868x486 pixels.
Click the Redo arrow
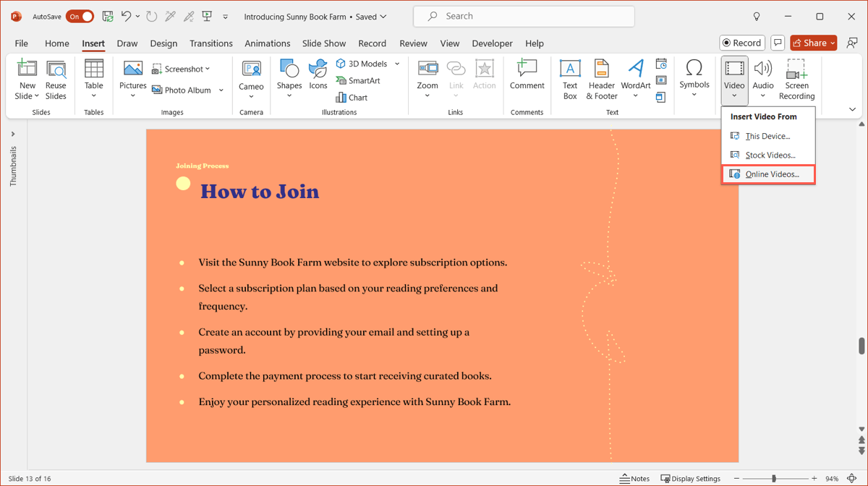(x=151, y=16)
